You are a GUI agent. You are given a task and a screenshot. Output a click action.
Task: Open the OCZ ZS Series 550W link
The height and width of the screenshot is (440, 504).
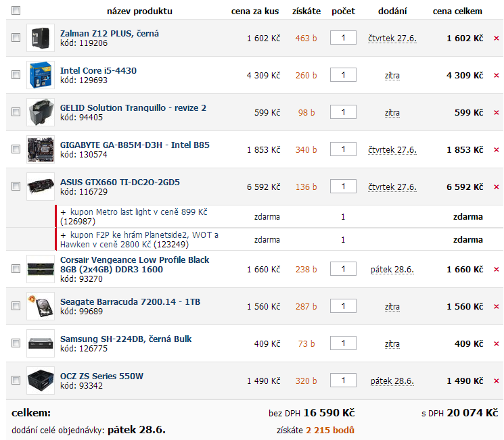click(x=101, y=376)
